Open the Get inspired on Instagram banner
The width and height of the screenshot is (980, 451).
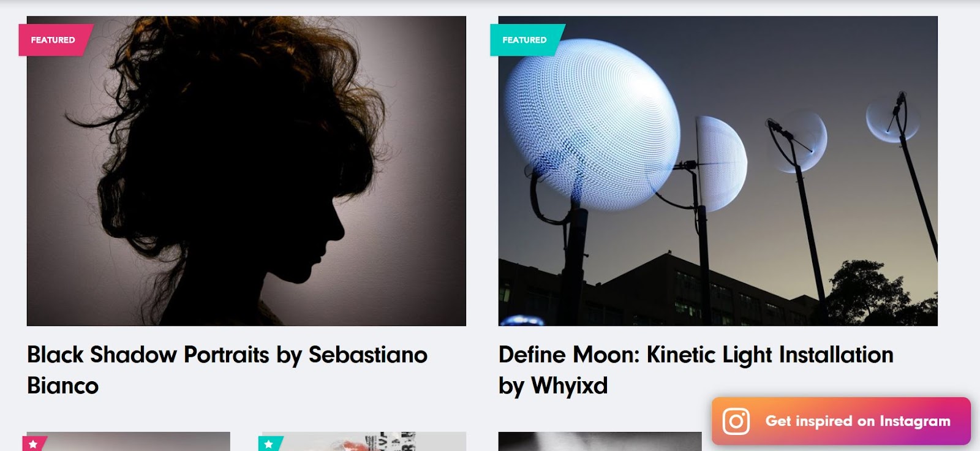[841, 421]
